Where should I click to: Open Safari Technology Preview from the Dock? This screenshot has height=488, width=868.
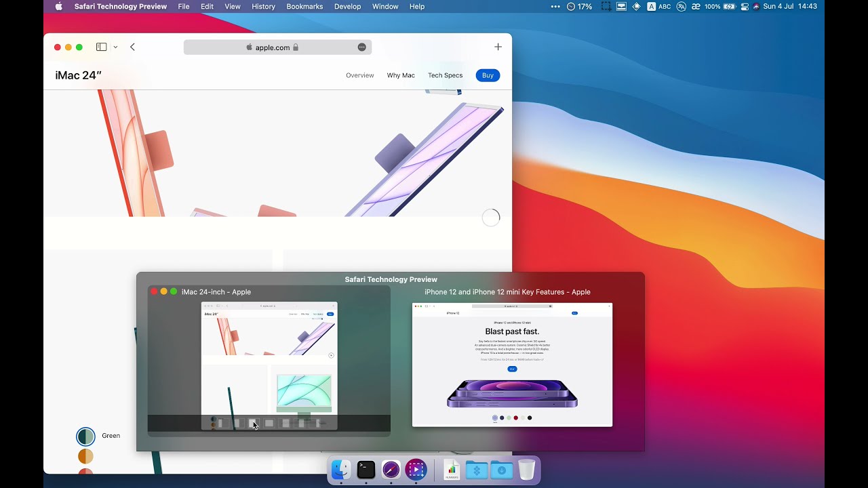(391, 470)
